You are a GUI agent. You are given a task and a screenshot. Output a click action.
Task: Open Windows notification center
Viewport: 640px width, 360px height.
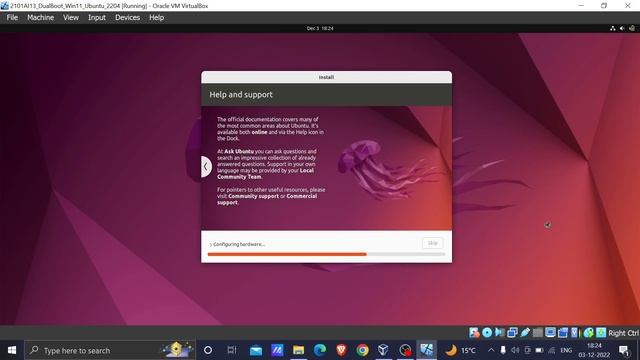click(x=624, y=350)
